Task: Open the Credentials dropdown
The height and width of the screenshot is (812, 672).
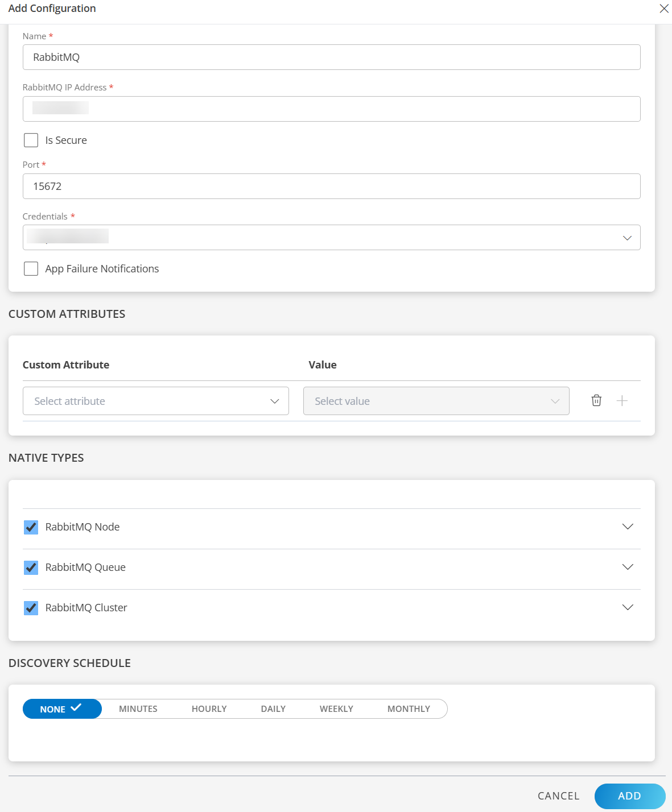Action: click(332, 238)
